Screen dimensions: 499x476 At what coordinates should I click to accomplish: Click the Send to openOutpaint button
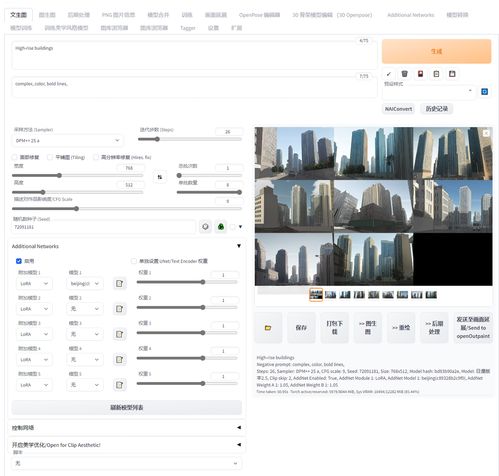[473, 328]
